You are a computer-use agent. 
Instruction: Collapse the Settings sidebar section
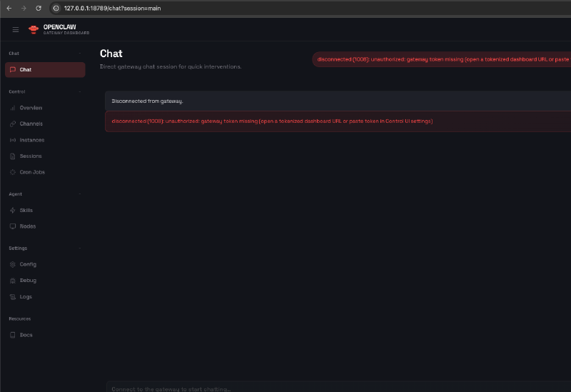(x=80, y=248)
